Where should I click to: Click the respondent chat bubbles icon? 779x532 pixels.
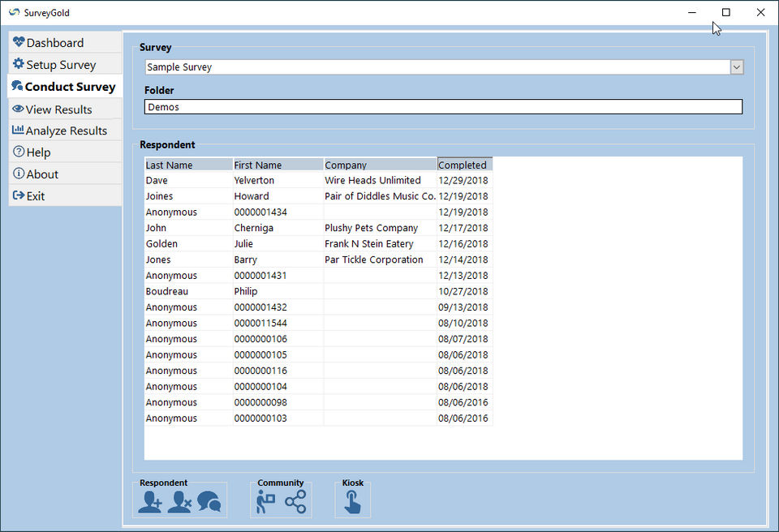coord(209,502)
